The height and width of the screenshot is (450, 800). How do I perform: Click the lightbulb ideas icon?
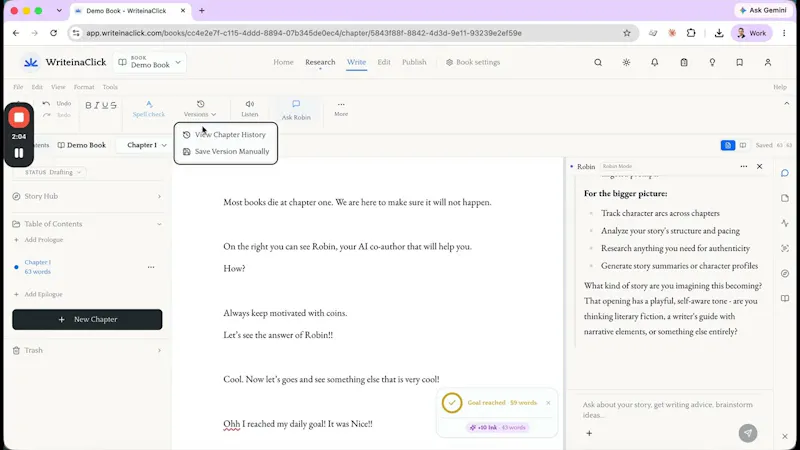pos(712,62)
